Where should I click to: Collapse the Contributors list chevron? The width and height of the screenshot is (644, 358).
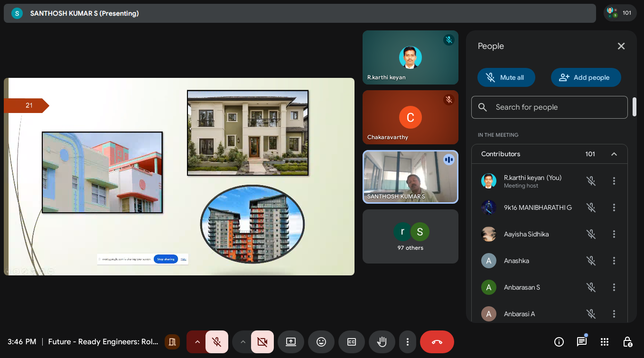coord(614,154)
